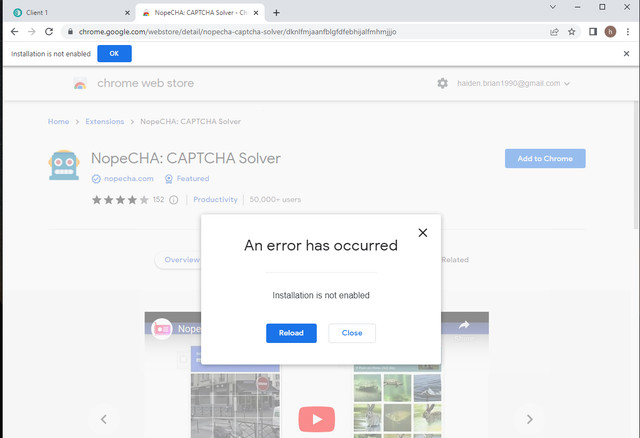Screen dimensions: 640x438
Task: Open the web store settings gear
Action: pos(442,83)
